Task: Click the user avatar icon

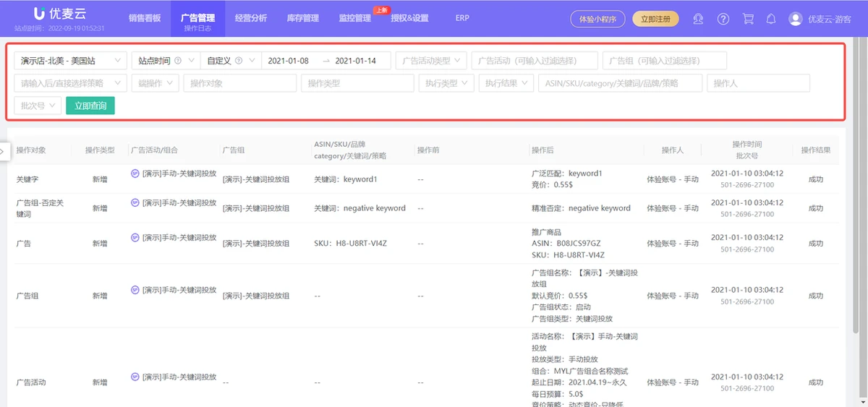Action: 796,19
